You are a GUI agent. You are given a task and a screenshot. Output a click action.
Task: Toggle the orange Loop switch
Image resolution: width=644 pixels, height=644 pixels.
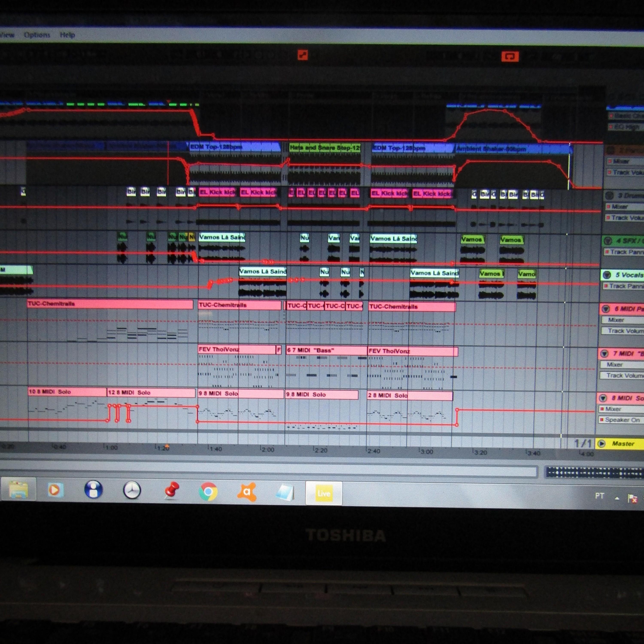point(510,57)
